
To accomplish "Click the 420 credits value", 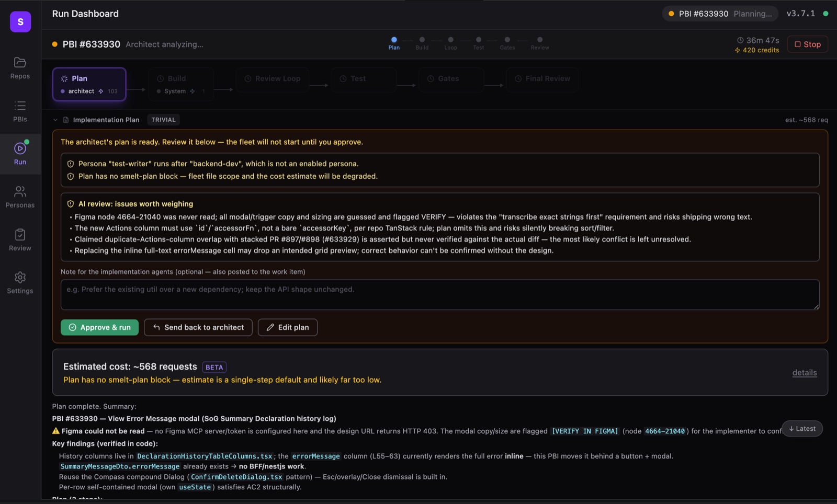I will tap(761, 50).
